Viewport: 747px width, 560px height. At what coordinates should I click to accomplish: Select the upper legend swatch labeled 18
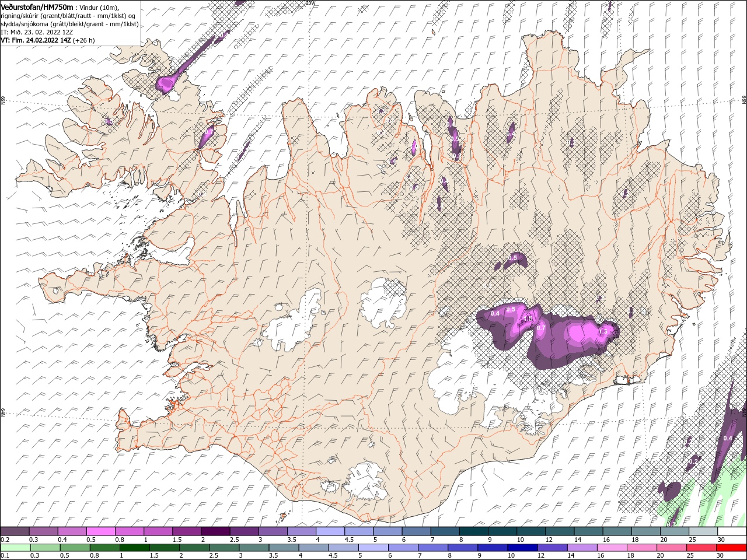[647, 531]
